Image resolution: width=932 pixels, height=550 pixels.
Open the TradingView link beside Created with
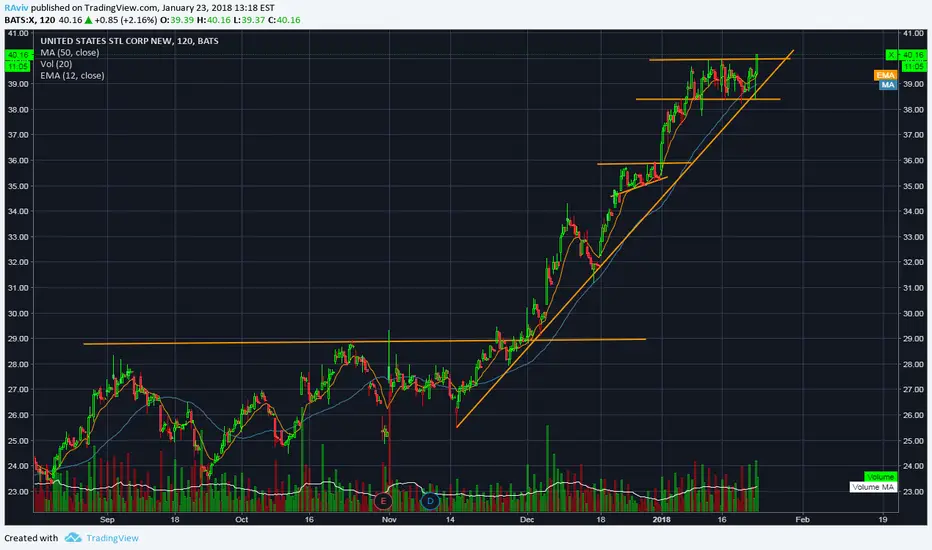(112, 538)
